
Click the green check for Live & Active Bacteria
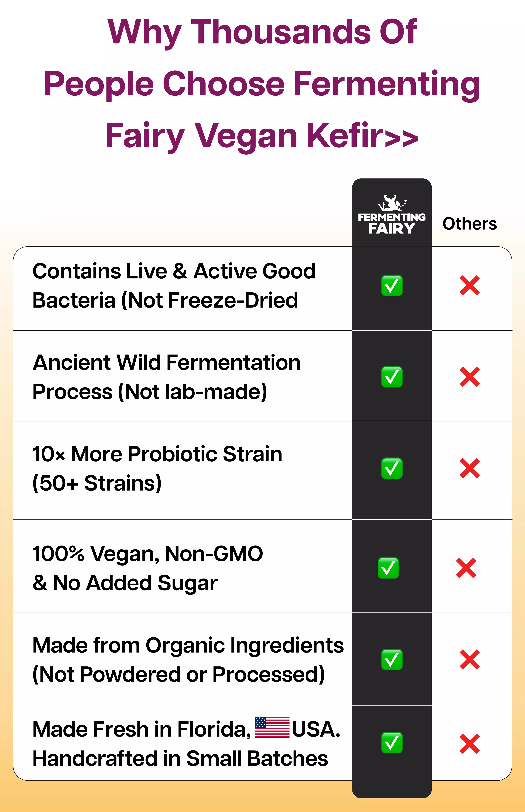click(392, 285)
